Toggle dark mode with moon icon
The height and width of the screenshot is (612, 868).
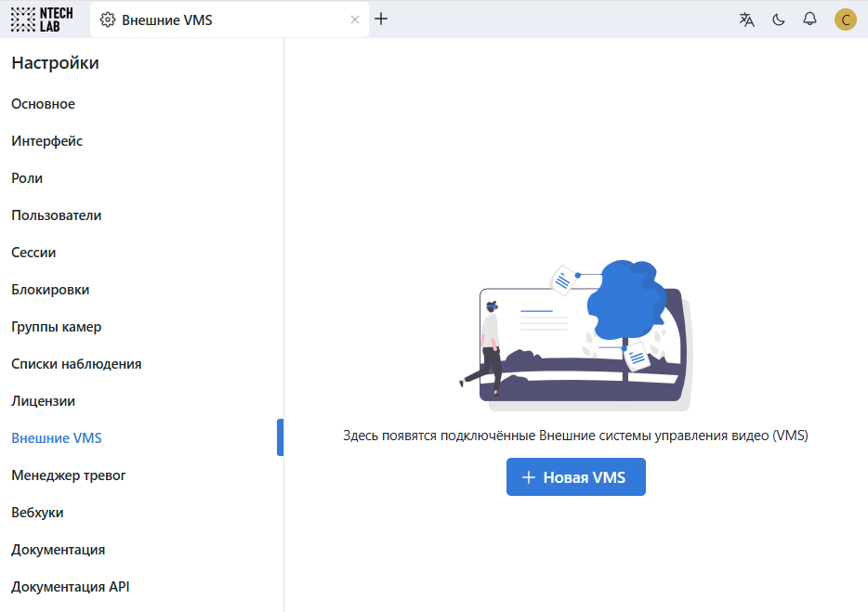tap(779, 20)
